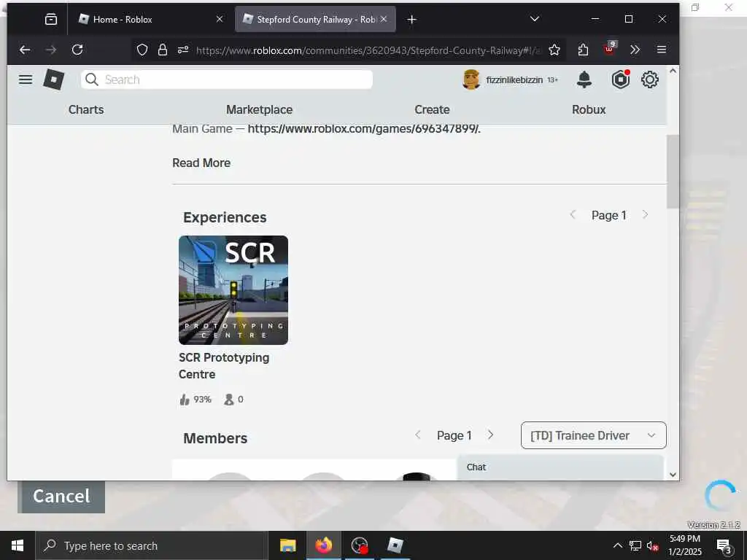Open Windows Action Center notifications
Screen dimensions: 747x560
pyautogui.click(x=724, y=546)
